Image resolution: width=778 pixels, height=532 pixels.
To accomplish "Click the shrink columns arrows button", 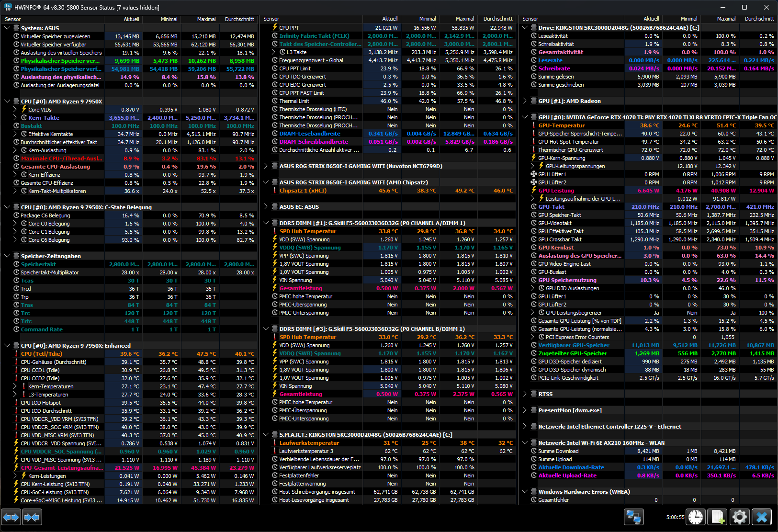I will click(32, 517).
